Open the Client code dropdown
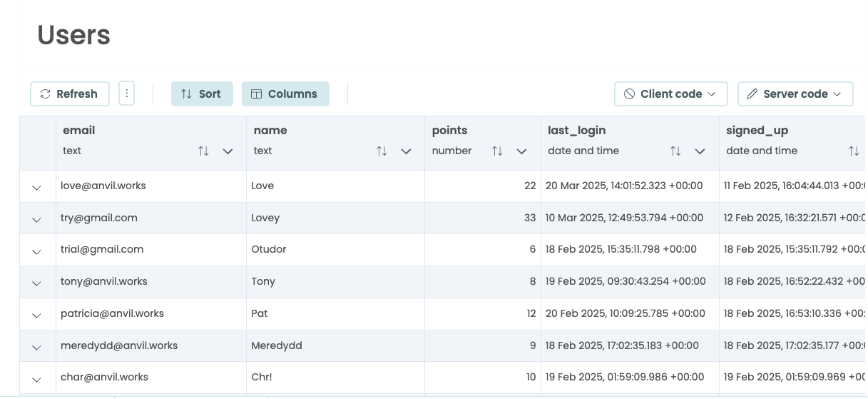Viewport: 868px width, 399px height. (670, 94)
